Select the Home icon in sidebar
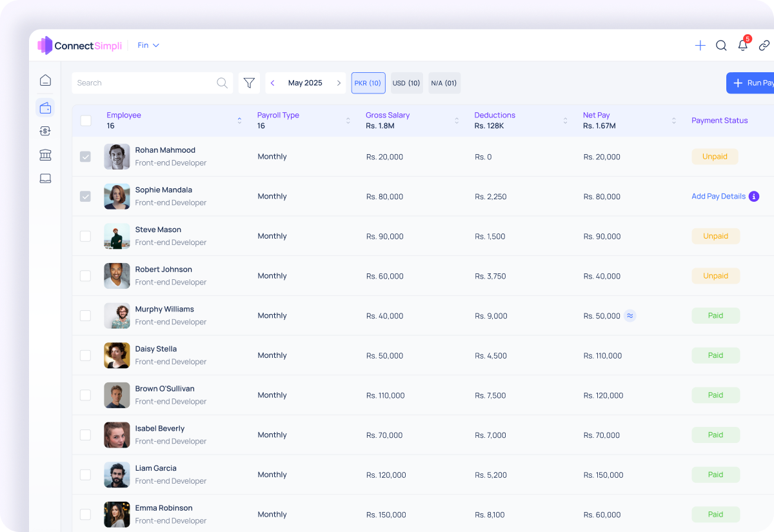Viewport: 774px width, 532px height. [45, 80]
